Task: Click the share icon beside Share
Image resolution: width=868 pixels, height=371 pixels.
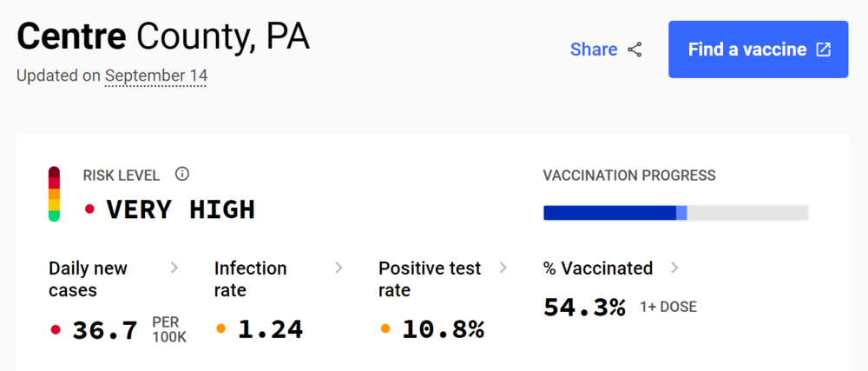Action: click(x=635, y=50)
